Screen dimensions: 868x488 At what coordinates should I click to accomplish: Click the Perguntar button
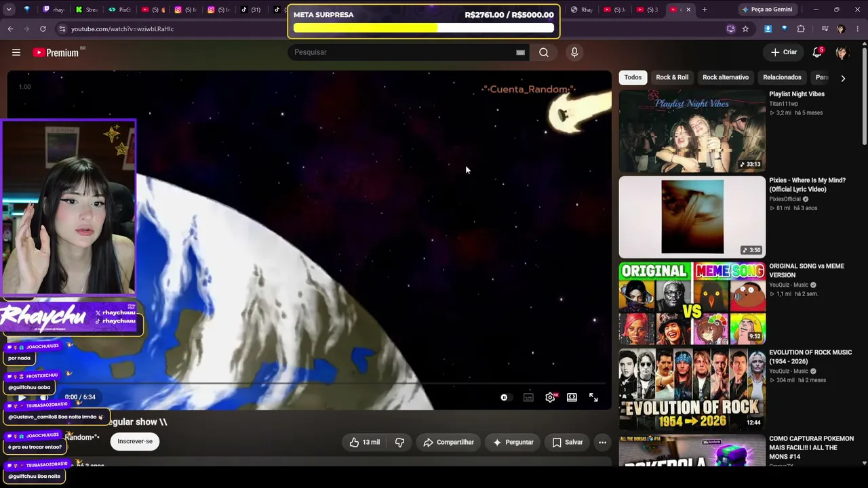513,442
